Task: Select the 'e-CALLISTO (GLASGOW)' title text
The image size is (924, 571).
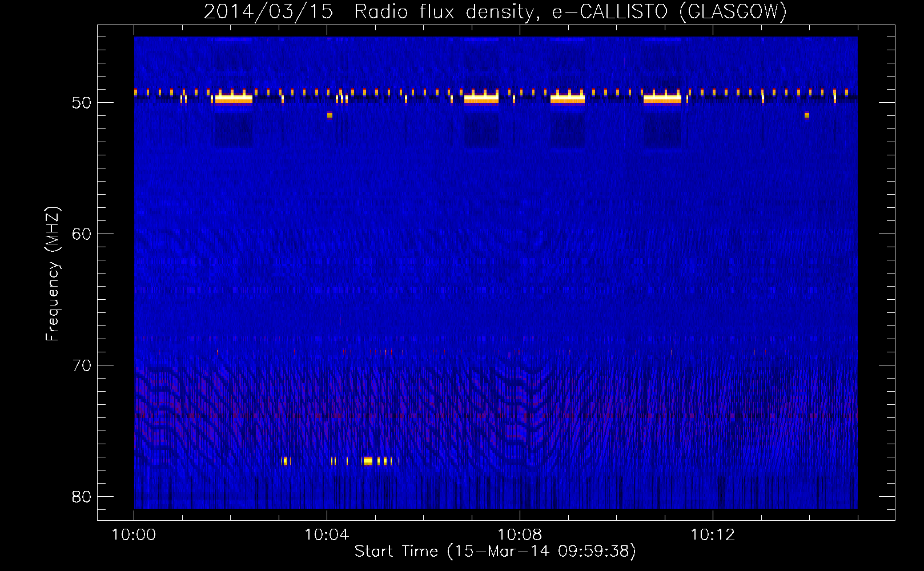Action: pyautogui.click(x=670, y=11)
